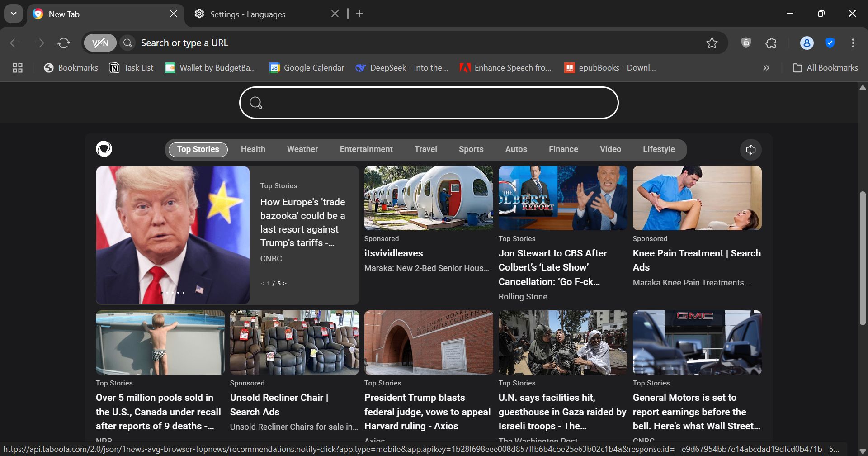
Task: Open the itsvividleaves sponsored headline
Action: click(x=394, y=253)
